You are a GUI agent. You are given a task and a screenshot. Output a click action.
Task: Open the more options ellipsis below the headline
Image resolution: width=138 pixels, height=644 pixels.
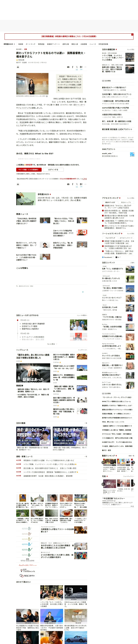(x=85, y=67)
